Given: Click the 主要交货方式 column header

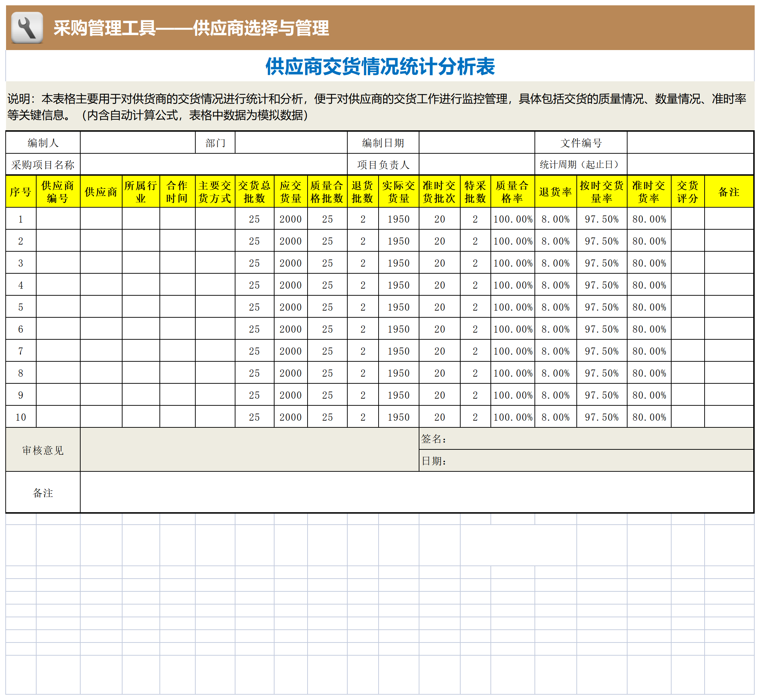Looking at the screenshot, I should 215,192.
